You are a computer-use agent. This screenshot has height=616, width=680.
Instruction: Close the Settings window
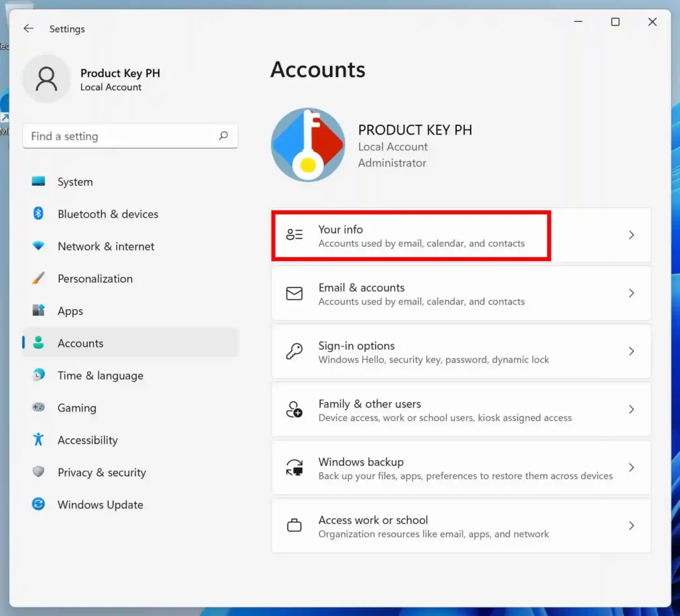[652, 22]
